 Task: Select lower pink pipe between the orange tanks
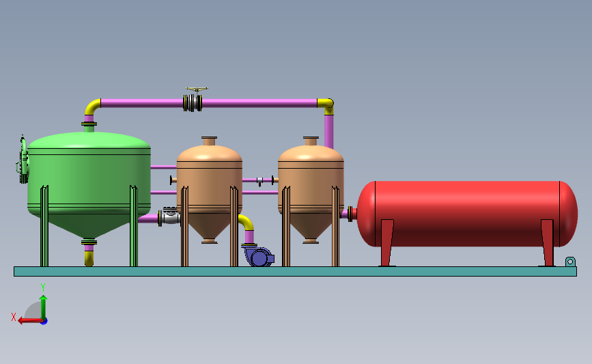260,192
